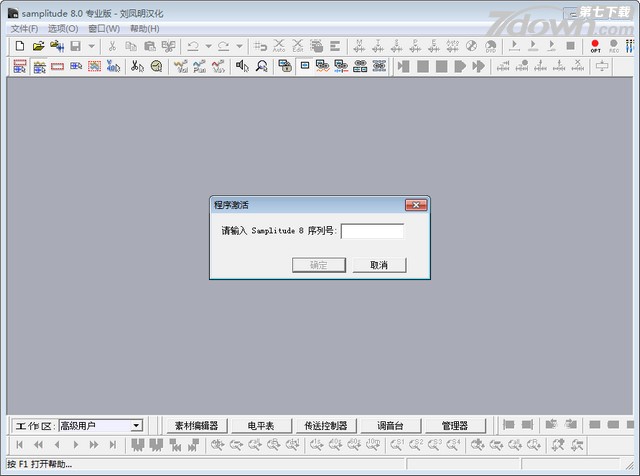
Task: Click the 确定 button in activation dialog
Action: click(x=319, y=265)
